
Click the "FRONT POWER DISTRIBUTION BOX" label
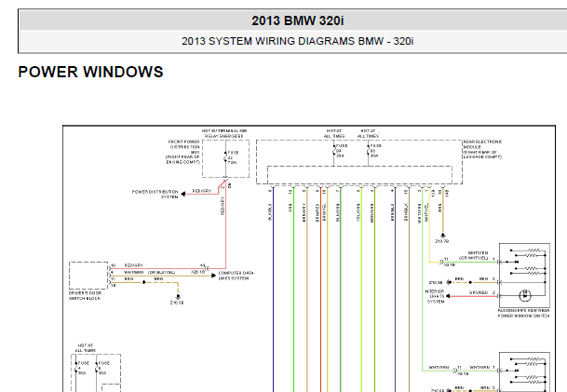tap(182, 152)
